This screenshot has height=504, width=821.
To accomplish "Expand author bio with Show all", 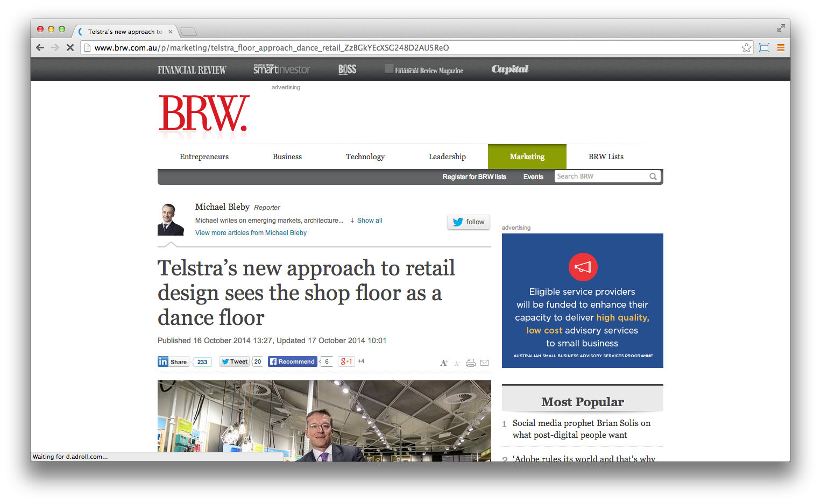I will pyautogui.click(x=369, y=221).
